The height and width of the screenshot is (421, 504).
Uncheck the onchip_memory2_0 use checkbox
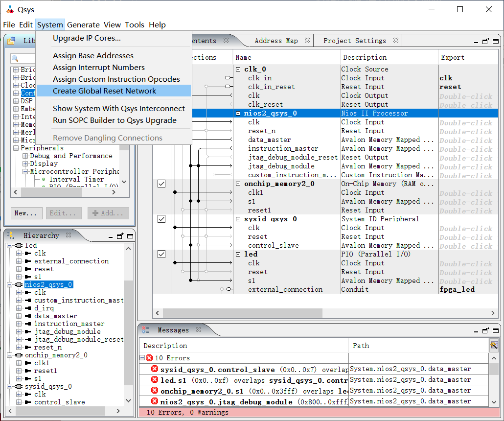pos(161,184)
